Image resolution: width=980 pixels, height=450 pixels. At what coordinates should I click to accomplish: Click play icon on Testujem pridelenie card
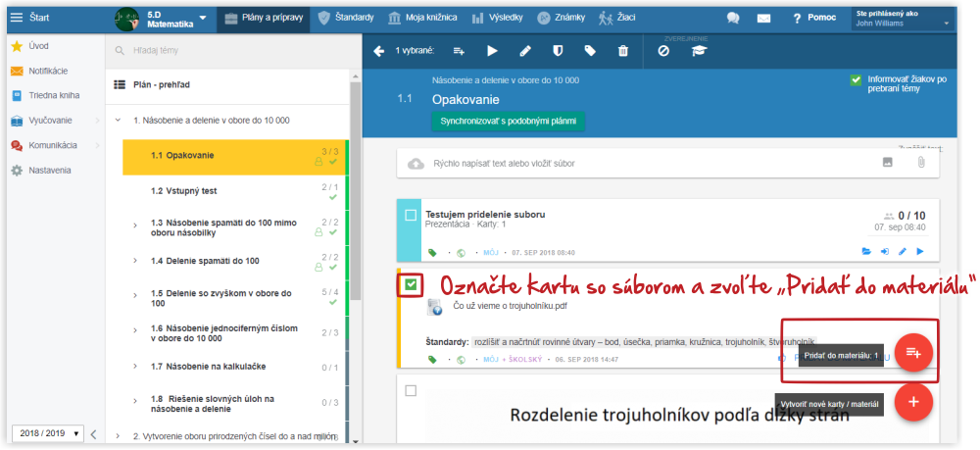(x=920, y=252)
